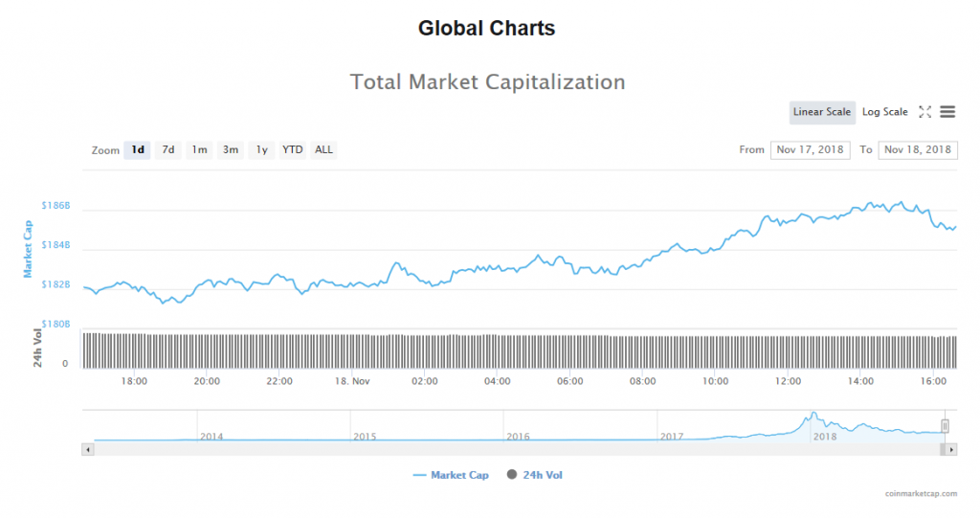Select the 1d zoom range

click(x=138, y=149)
